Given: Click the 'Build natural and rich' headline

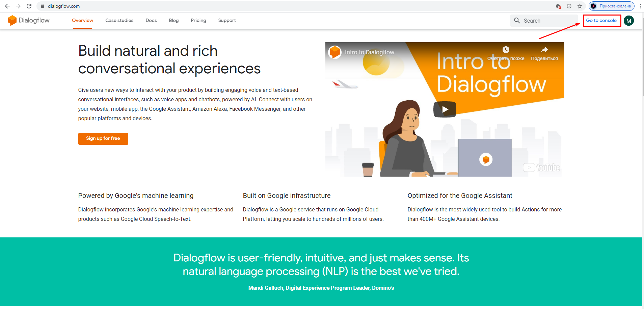Looking at the screenshot, I should tap(148, 51).
